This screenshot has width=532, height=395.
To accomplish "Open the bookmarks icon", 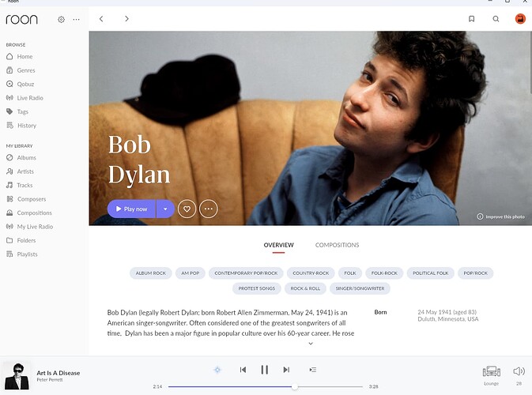I will [x=472, y=19].
